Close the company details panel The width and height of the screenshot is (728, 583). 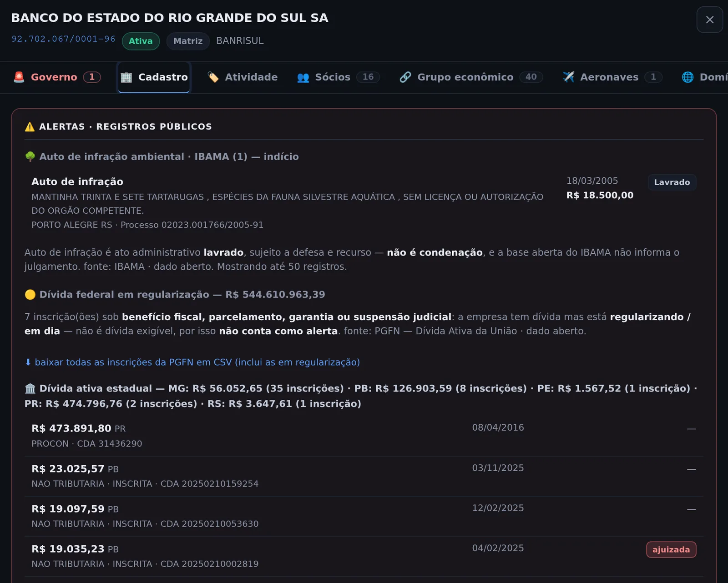710,20
